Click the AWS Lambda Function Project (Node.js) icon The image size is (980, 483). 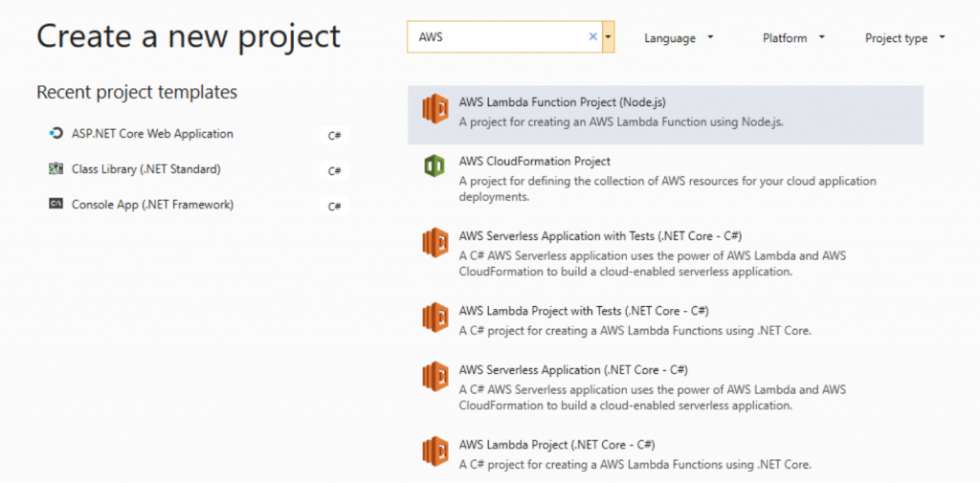pos(435,110)
